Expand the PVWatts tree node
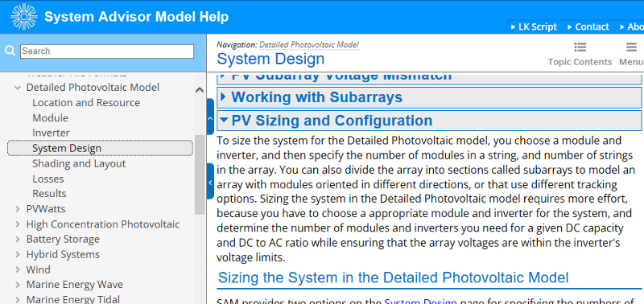This screenshot has height=304, width=644. tap(17, 209)
